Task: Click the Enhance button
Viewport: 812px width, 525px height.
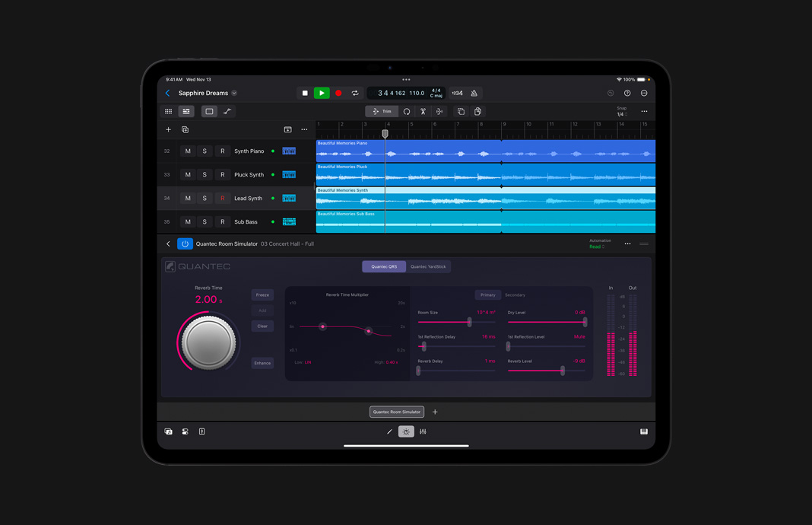Action: pos(262,363)
